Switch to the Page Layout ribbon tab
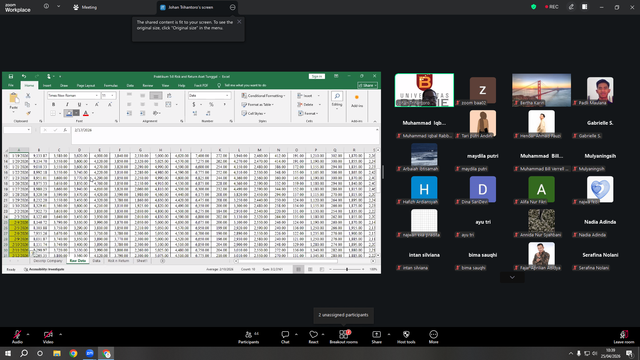This screenshot has width=640, height=360. coord(86,85)
